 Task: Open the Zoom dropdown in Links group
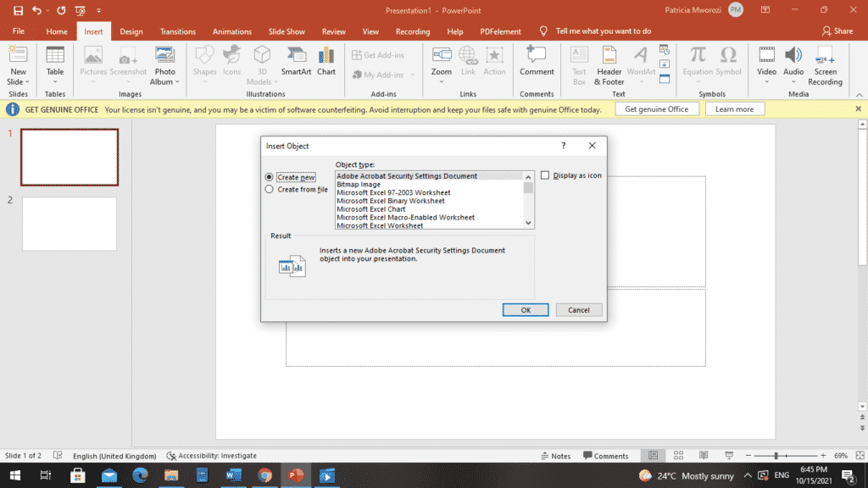pyautogui.click(x=441, y=82)
